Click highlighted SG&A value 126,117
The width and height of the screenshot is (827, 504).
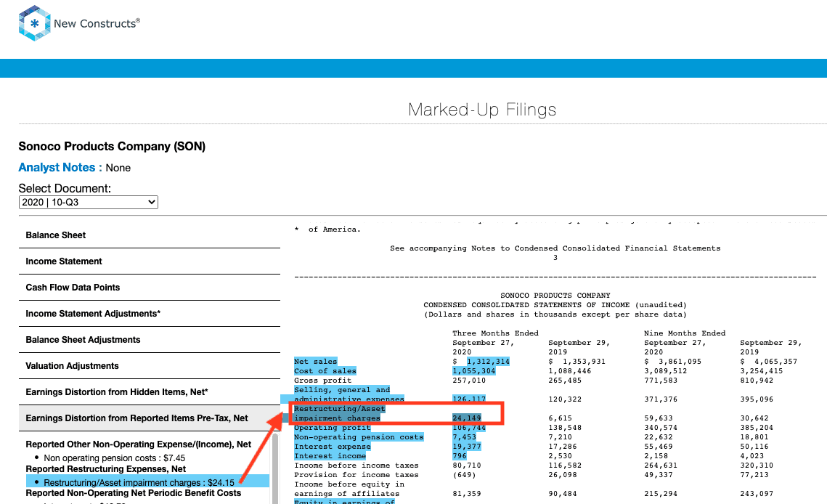tap(469, 399)
